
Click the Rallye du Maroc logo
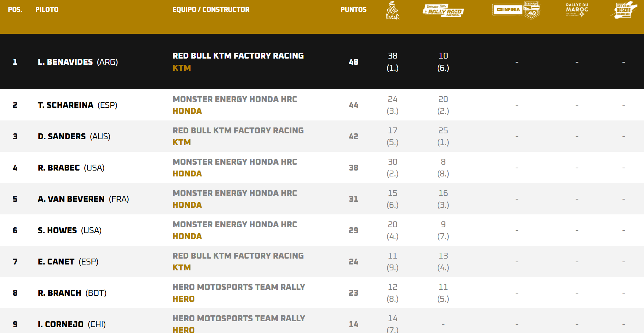[x=577, y=10]
